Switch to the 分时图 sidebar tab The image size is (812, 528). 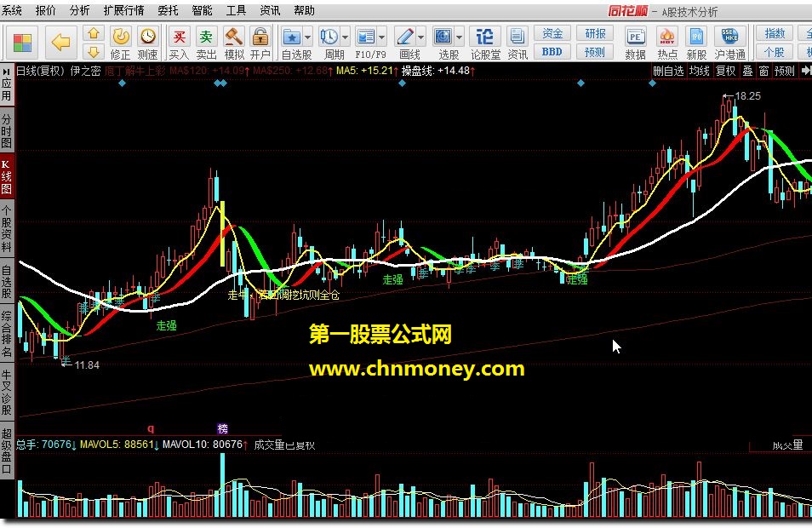(7, 130)
